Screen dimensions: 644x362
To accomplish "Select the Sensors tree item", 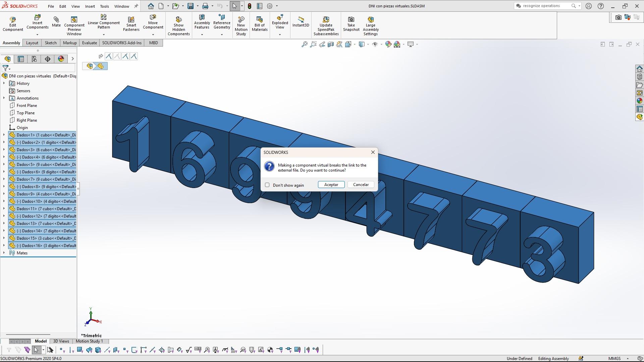I will point(23,90).
